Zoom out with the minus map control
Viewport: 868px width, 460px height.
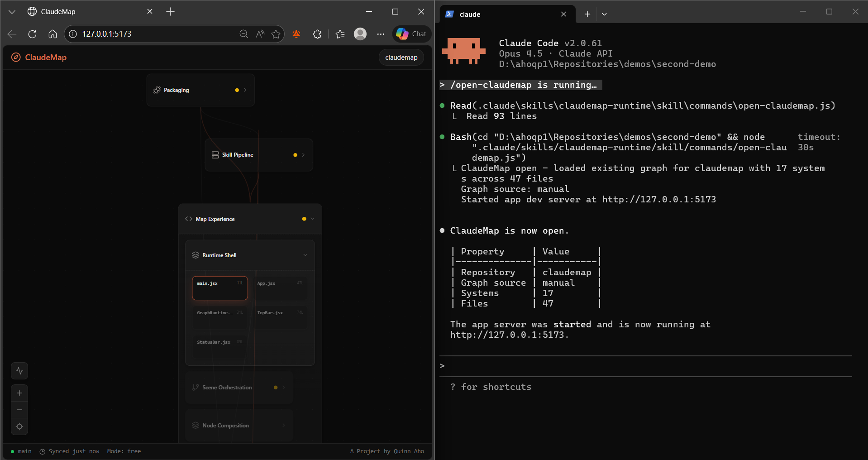19,410
